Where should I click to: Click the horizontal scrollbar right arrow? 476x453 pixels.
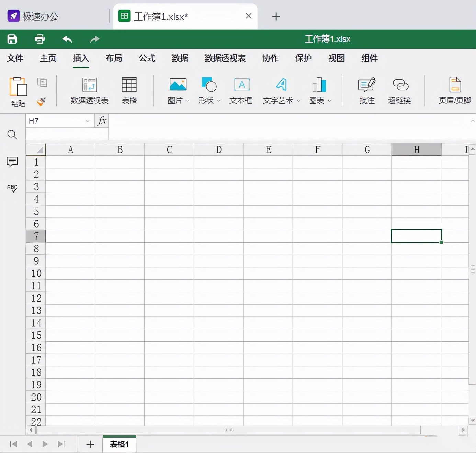pos(463,430)
